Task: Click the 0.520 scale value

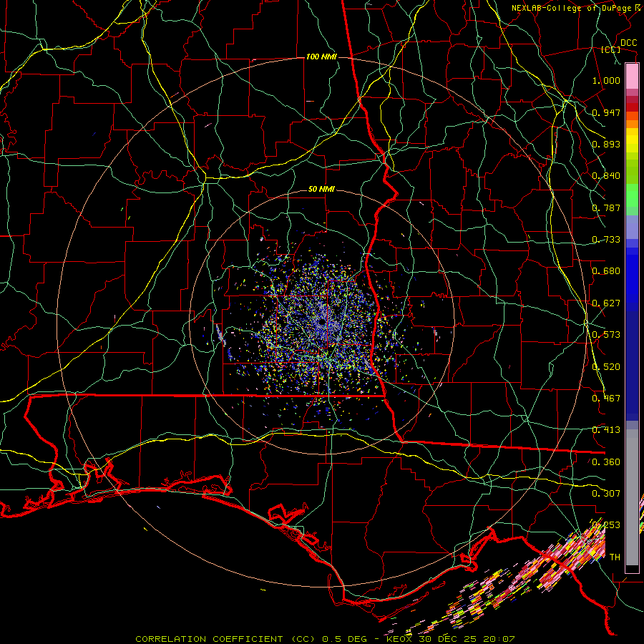Action: pyautogui.click(x=606, y=367)
